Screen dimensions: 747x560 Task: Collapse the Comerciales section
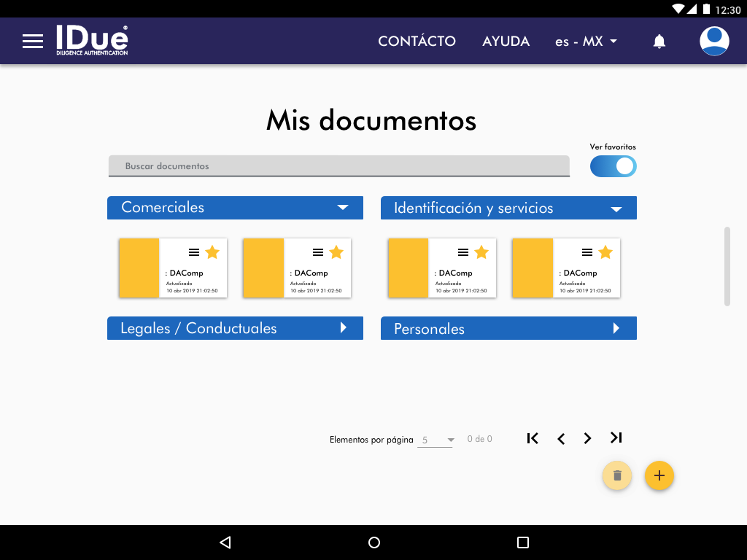343,208
